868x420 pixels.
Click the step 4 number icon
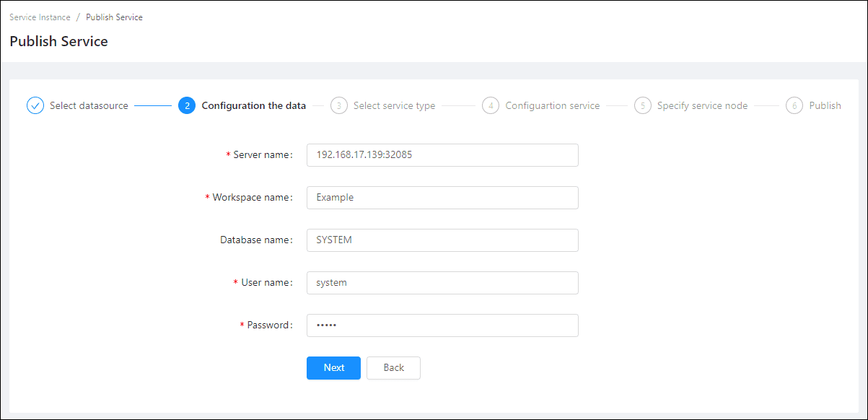tap(491, 105)
